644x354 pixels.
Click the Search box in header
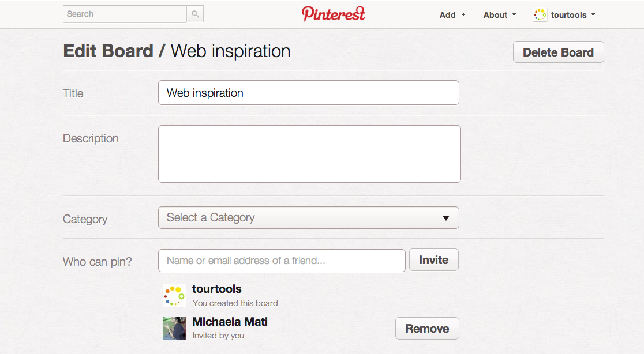[x=125, y=14]
